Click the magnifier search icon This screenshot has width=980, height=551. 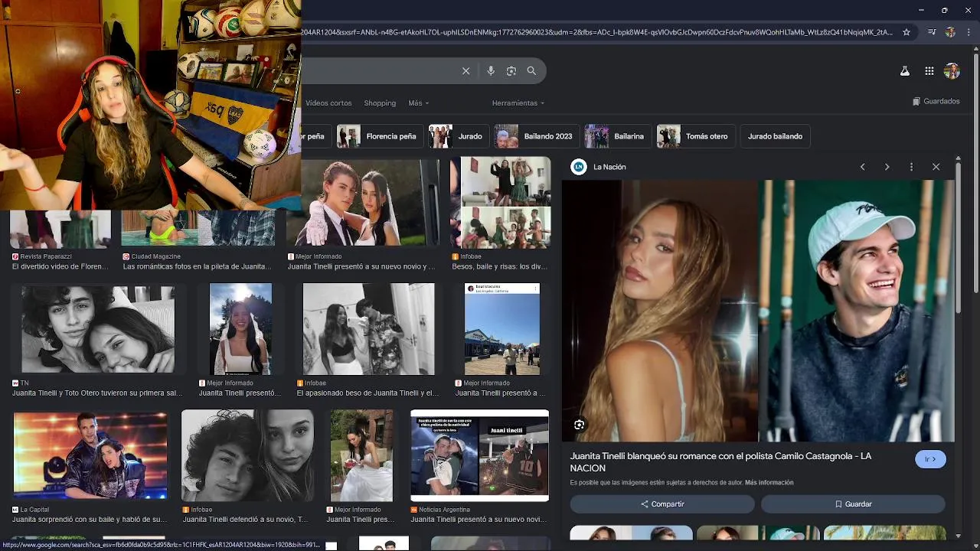531,71
